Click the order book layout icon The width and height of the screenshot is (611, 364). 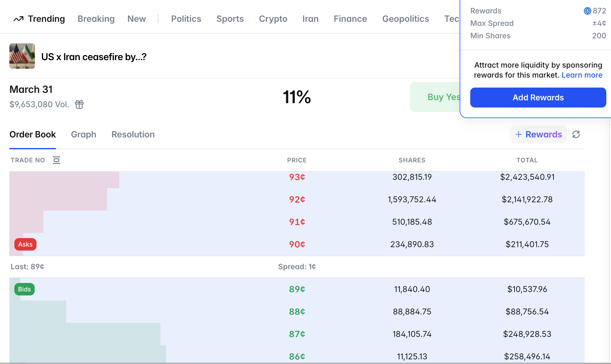click(x=56, y=160)
